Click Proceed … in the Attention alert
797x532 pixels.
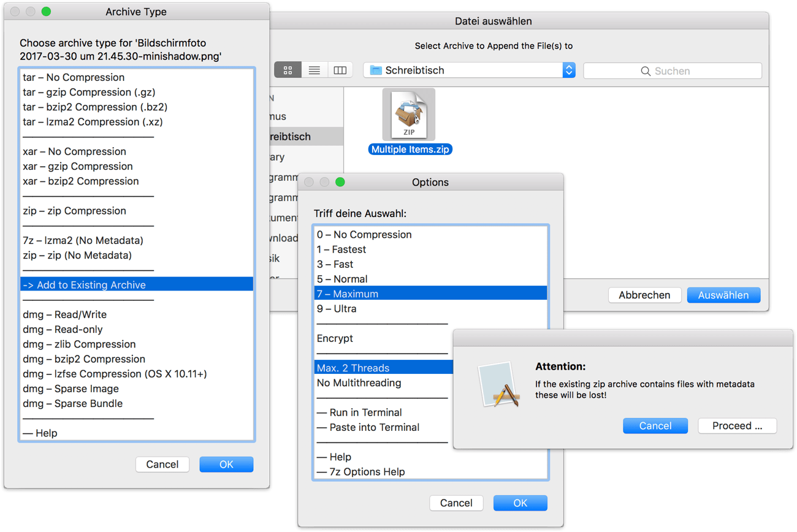pyautogui.click(x=738, y=426)
